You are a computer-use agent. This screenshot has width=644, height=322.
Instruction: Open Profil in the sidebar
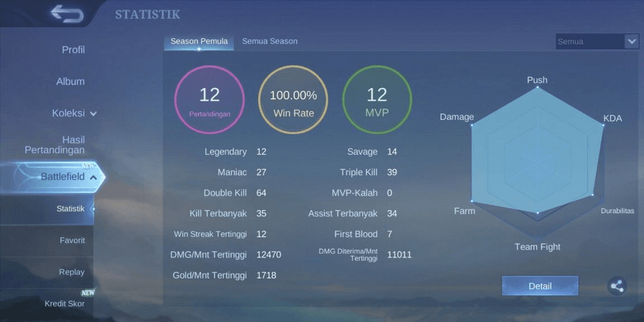click(x=73, y=50)
